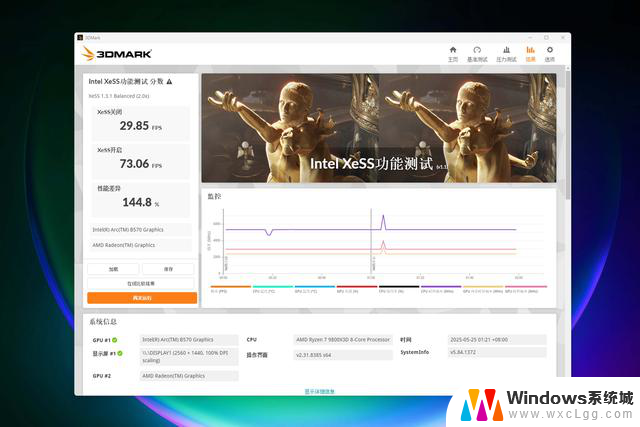Toggle the yellow GPU clock legend item

483,289
